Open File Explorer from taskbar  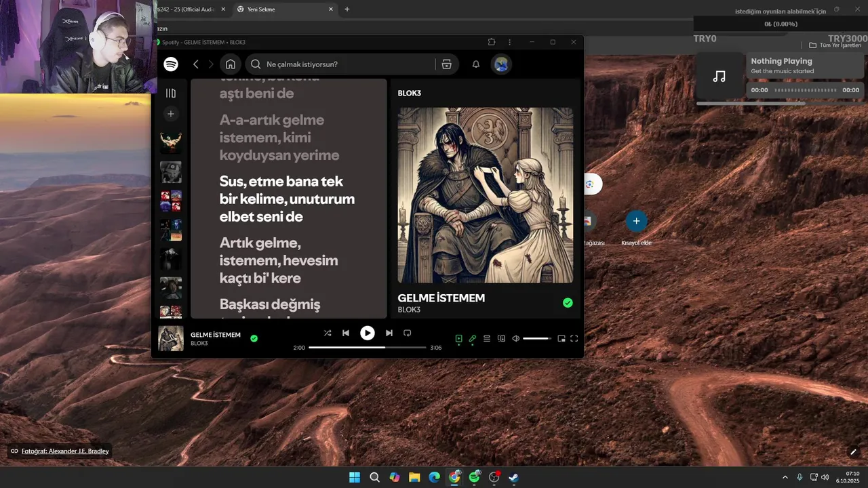(414, 477)
